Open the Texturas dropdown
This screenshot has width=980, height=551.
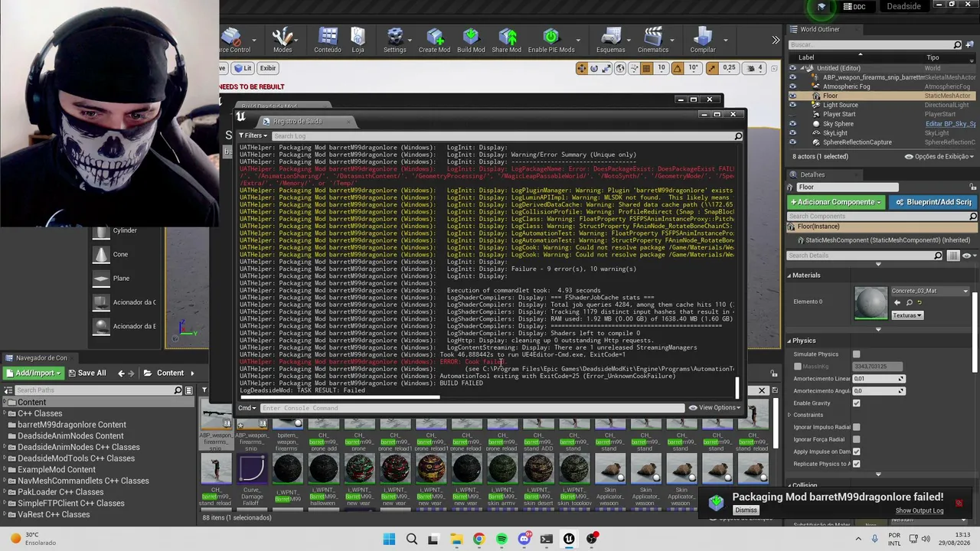pyautogui.click(x=907, y=315)
